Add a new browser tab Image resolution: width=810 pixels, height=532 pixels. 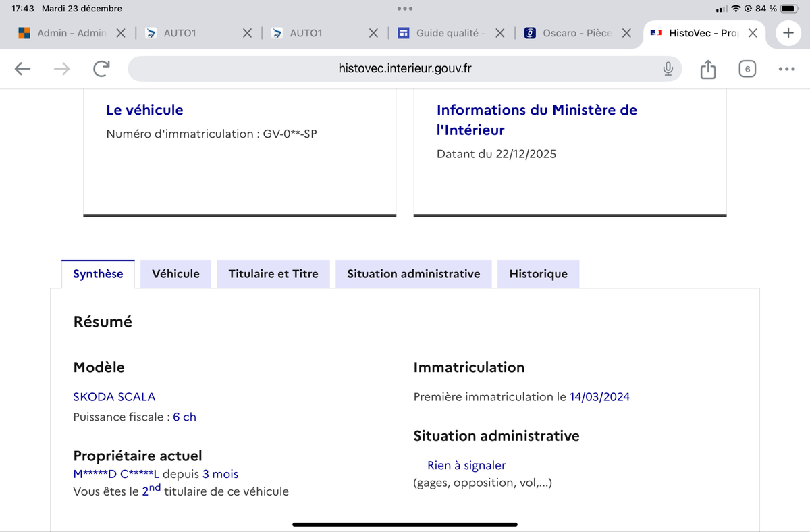pyautogui.click(x=787, y=33)
